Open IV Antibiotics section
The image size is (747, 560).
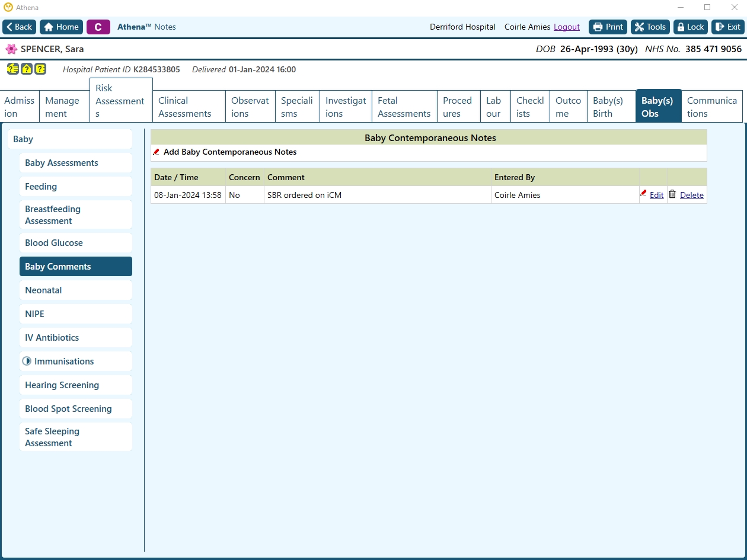click(76, 338)
